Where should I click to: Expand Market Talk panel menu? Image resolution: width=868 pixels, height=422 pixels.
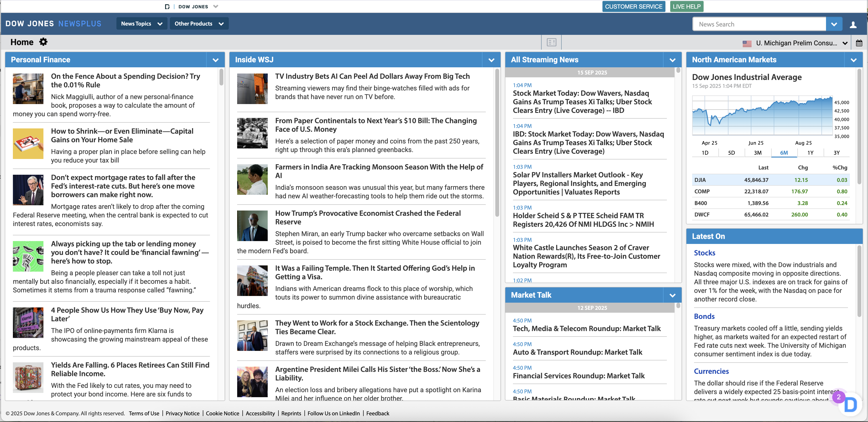coord(672,295)
